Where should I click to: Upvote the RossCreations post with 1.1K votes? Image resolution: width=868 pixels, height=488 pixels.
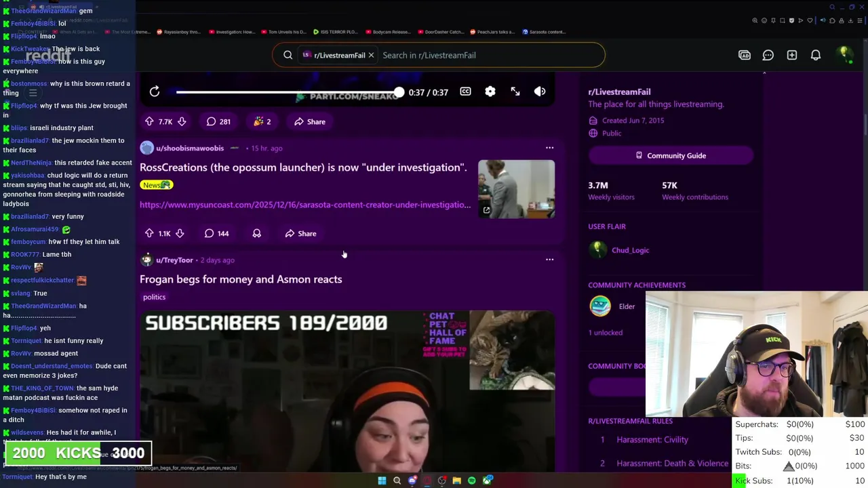click(149, 233)
